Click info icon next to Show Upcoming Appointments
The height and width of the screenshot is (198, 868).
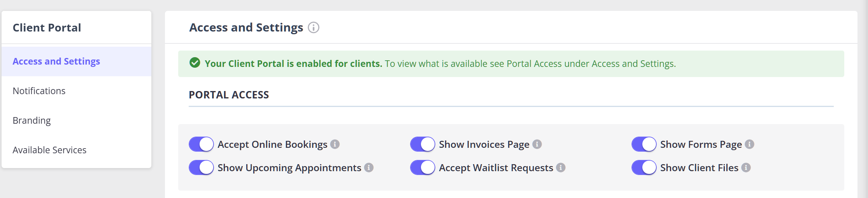point(368,168)
